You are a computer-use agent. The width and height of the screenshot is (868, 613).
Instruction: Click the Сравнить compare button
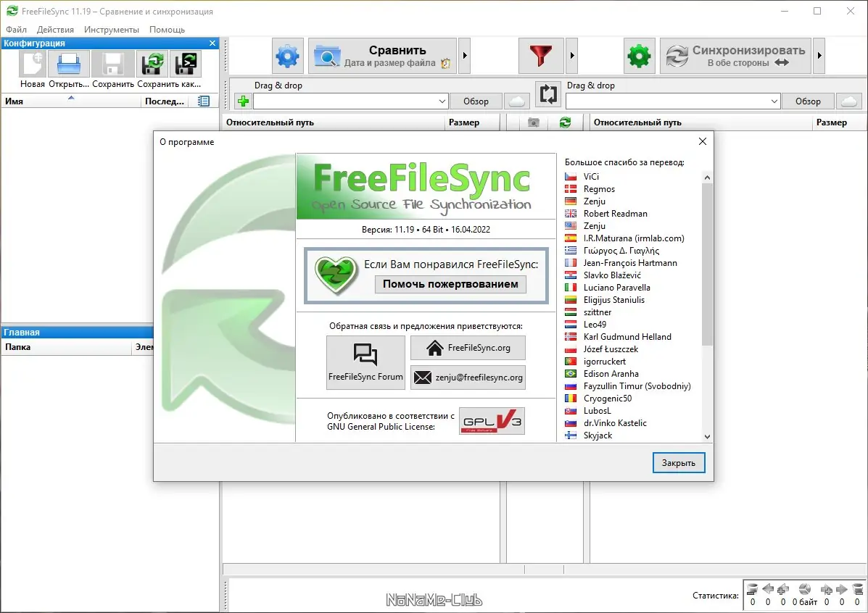point(383,56)
